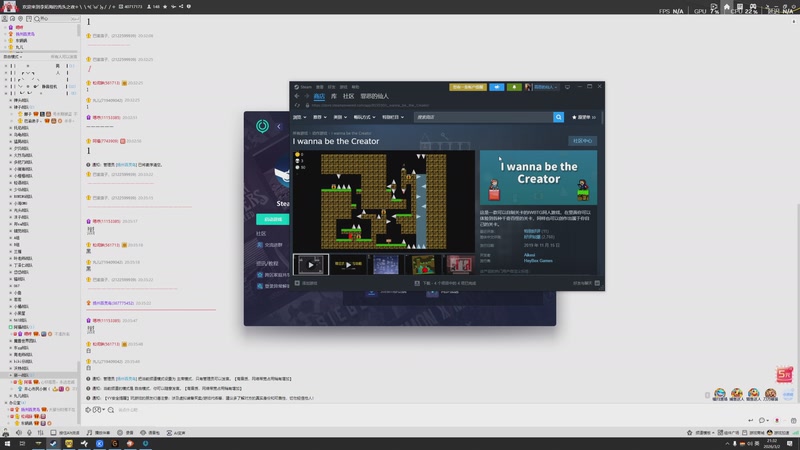800x450 pixels.
Task: Click the Steam profile avatar
Action: (x=528, y=87)
